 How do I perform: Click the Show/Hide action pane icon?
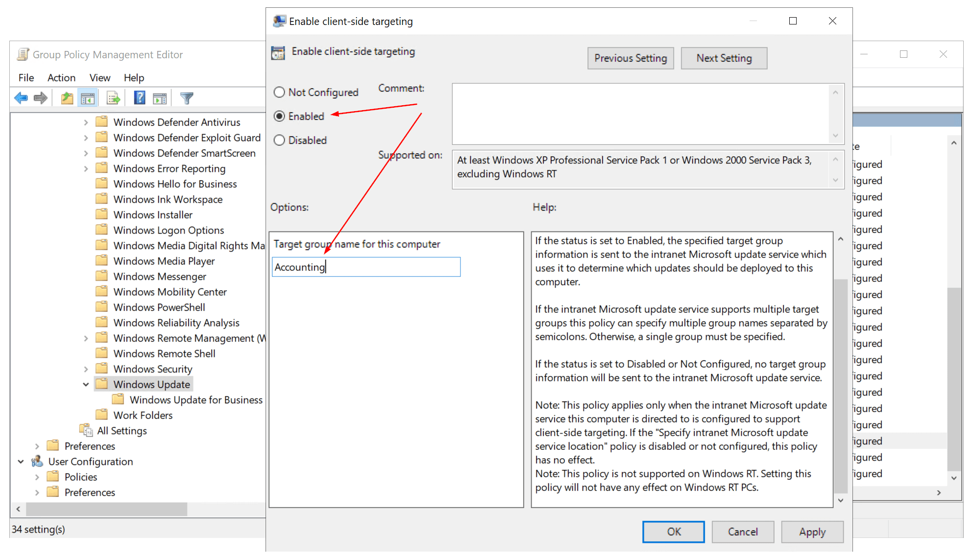click(160, 98)
